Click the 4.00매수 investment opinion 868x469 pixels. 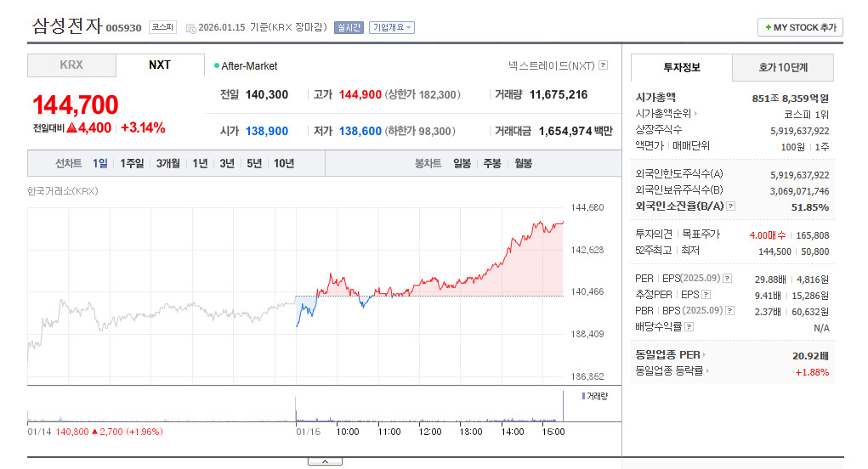(x=768, y=235)
